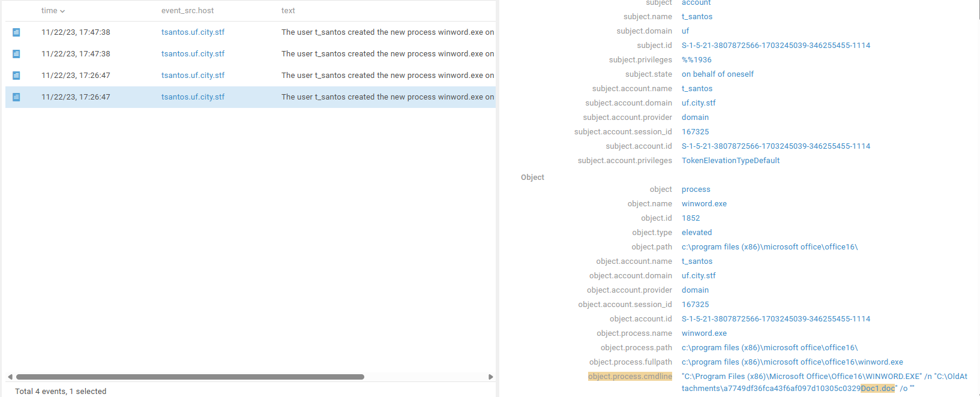Screen dimensions: 980x397
Task: Click the highlighted object.process.cmdline field label
Action: [x=630, y=377]
